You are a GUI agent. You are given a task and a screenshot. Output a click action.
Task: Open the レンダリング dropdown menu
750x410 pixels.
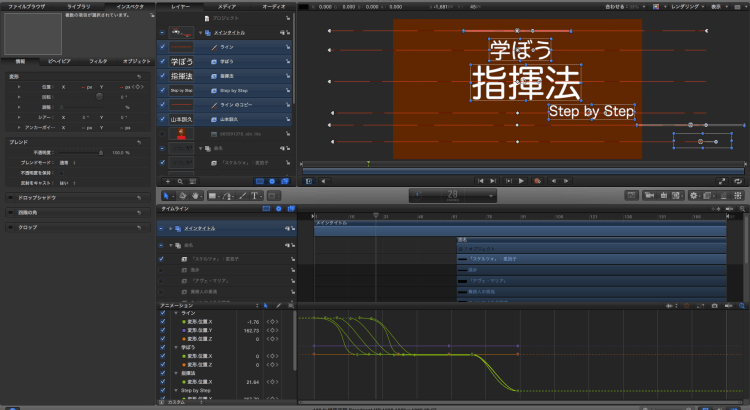(x=680, y=6)
